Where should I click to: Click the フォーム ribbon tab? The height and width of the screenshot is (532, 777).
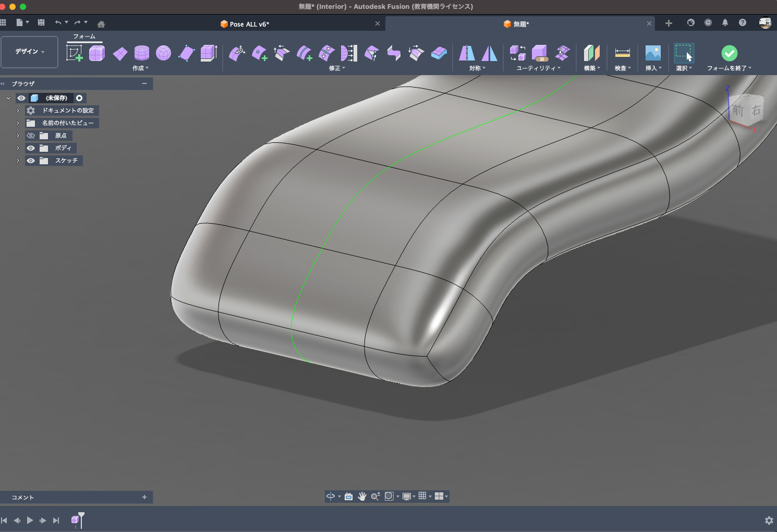tap(84, 37)
